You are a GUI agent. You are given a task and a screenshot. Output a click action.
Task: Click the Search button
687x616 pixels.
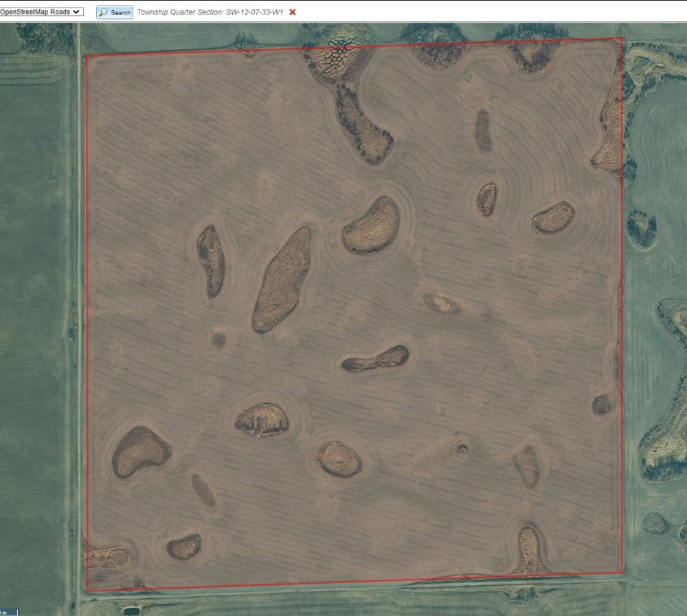tap(115, 12)
